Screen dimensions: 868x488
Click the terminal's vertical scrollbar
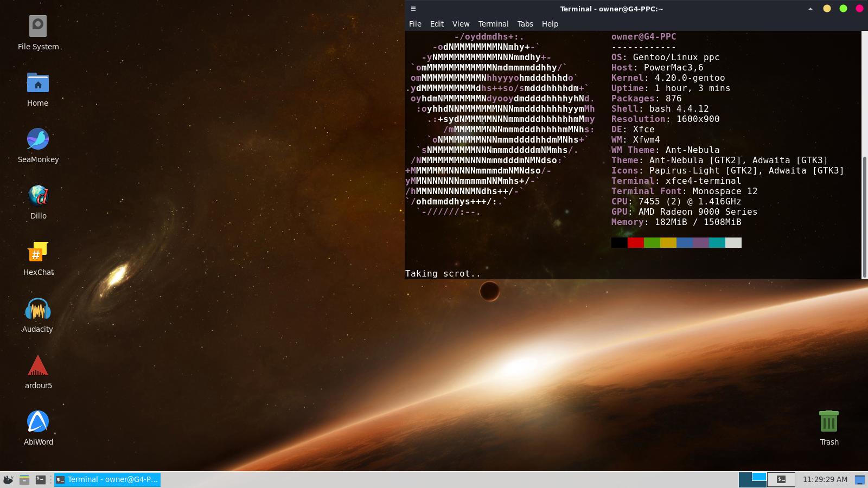pos(864,217)
